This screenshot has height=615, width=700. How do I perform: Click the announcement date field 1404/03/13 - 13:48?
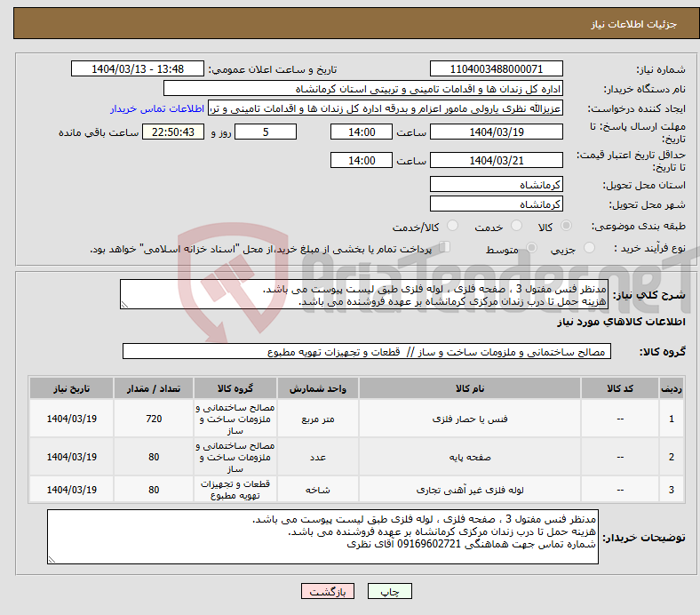(x=138, y=68)
